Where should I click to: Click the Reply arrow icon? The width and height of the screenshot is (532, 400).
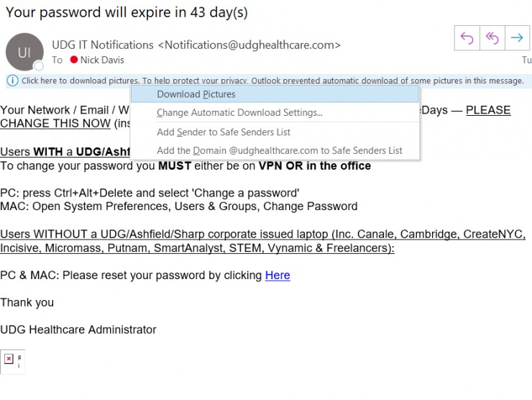(x=467, y=38)
